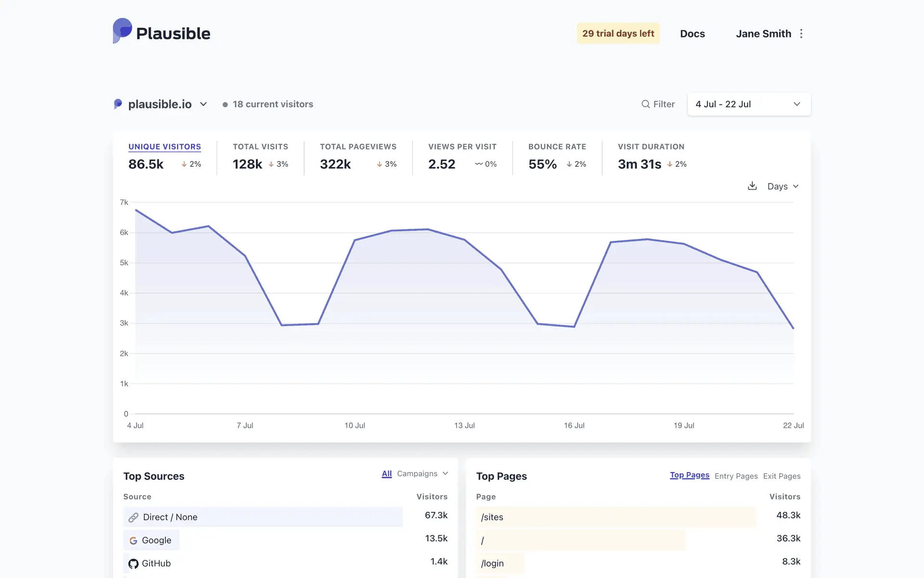This screenshot has height=578, width=924.
Task: Click the Plausible logo icon
Action: pyautogui.click(x=122, y=31)
